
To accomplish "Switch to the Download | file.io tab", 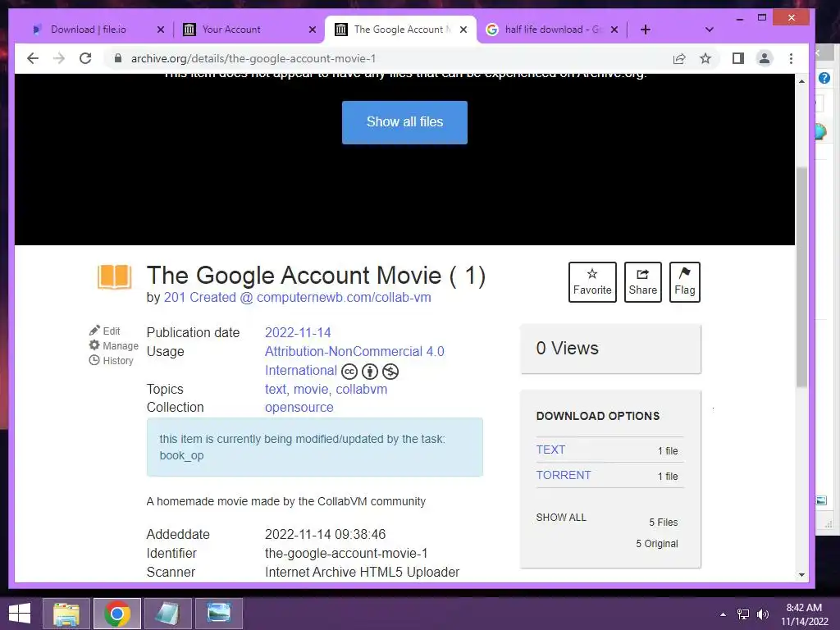I will (x=89, y=30).
